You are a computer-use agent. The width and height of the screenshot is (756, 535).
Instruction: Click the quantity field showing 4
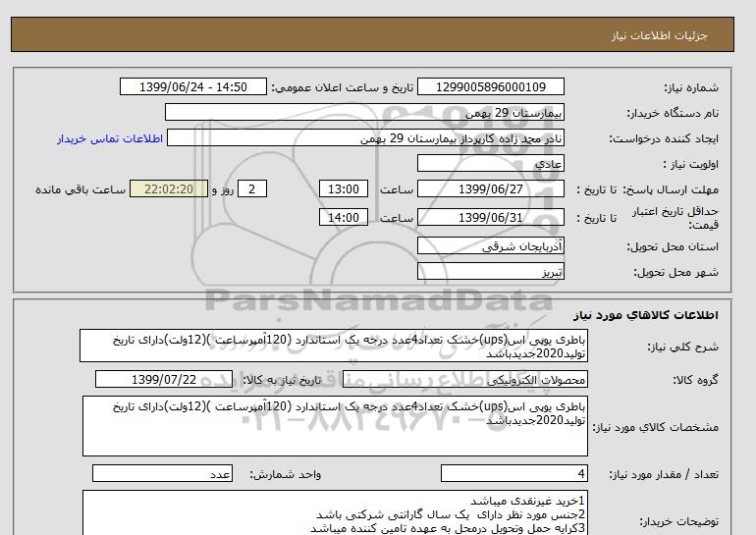(514, 473)
